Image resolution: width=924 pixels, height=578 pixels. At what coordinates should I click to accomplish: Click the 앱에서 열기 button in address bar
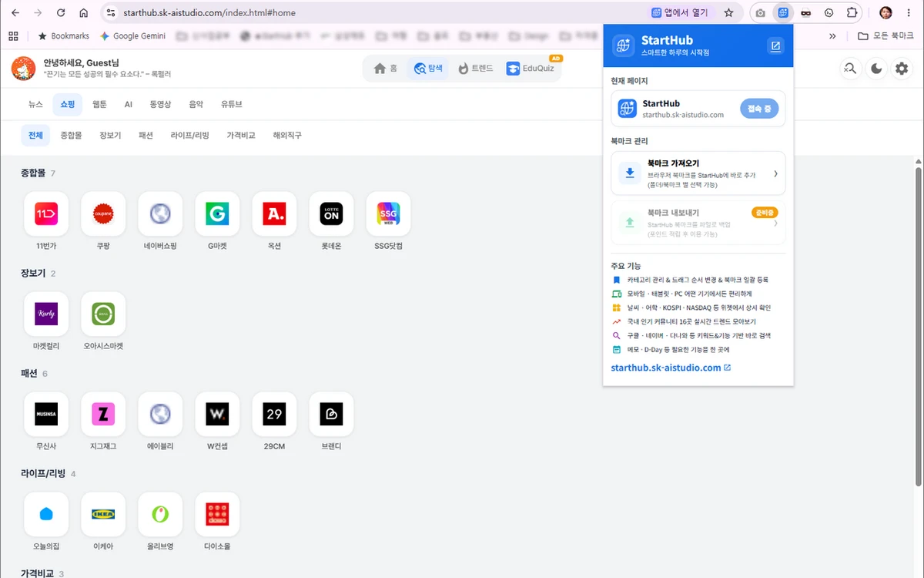coord(679,13)
